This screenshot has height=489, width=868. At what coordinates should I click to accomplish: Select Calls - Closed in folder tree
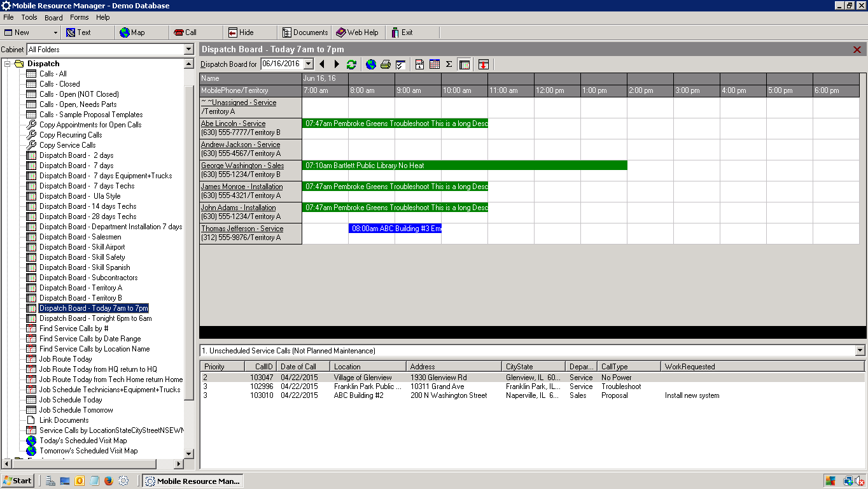pyautogui.click(x=60, y=84)
